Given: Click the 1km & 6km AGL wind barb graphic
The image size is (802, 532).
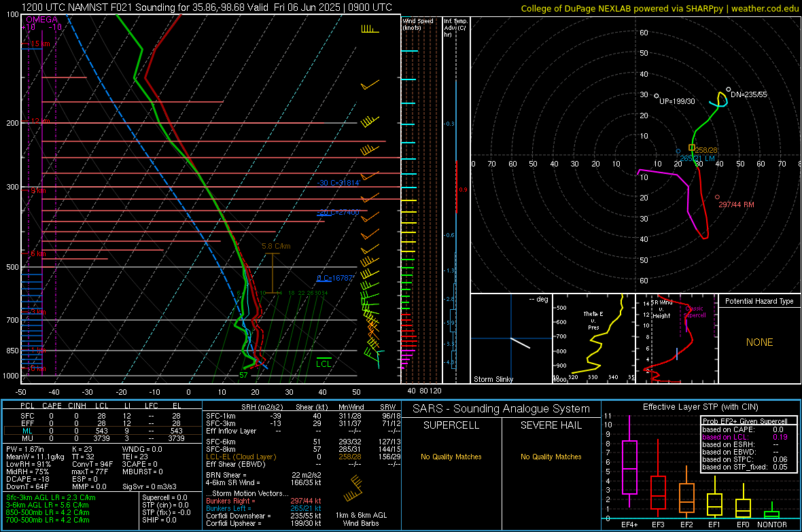Looking at the screenshot, I should 353,489.
